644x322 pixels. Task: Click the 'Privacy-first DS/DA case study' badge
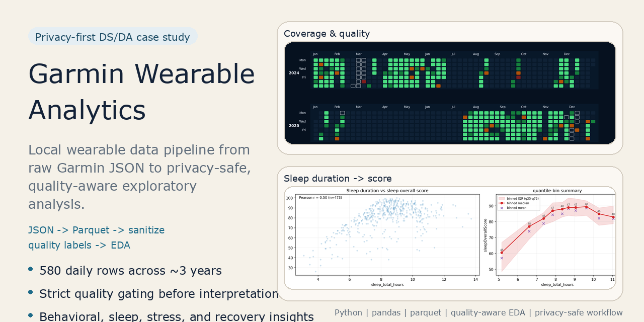[x=113, y=37]
